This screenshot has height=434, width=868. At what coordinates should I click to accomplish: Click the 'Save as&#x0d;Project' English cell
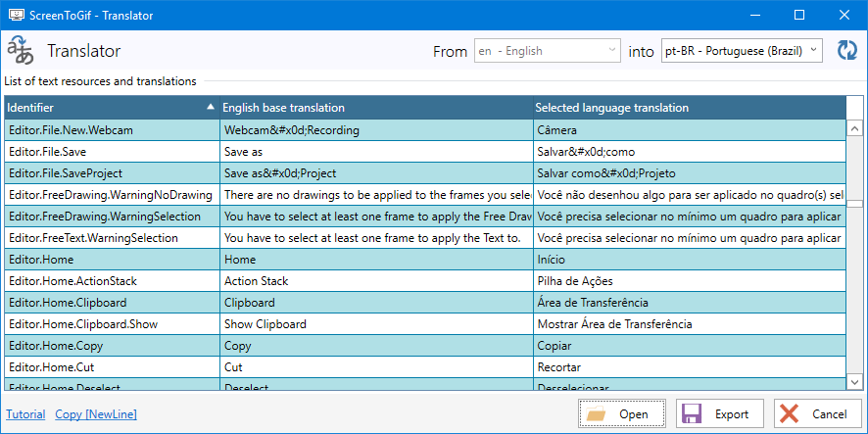point(376,173)
